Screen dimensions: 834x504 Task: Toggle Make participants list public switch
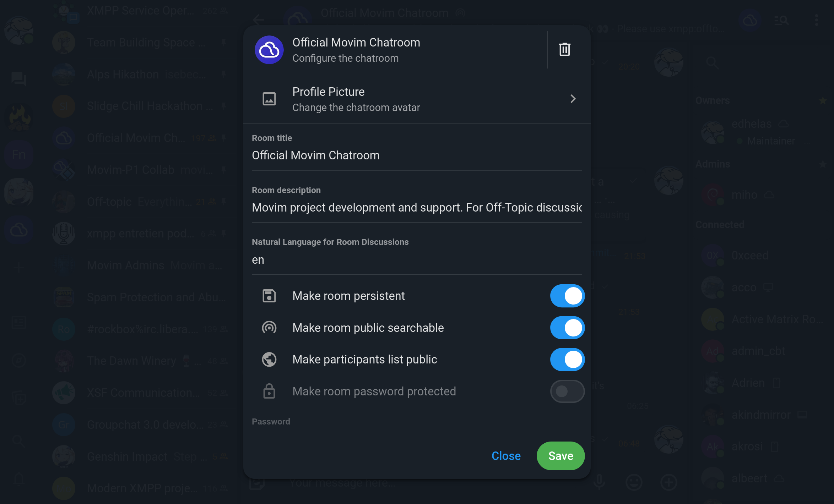(567, 360)
